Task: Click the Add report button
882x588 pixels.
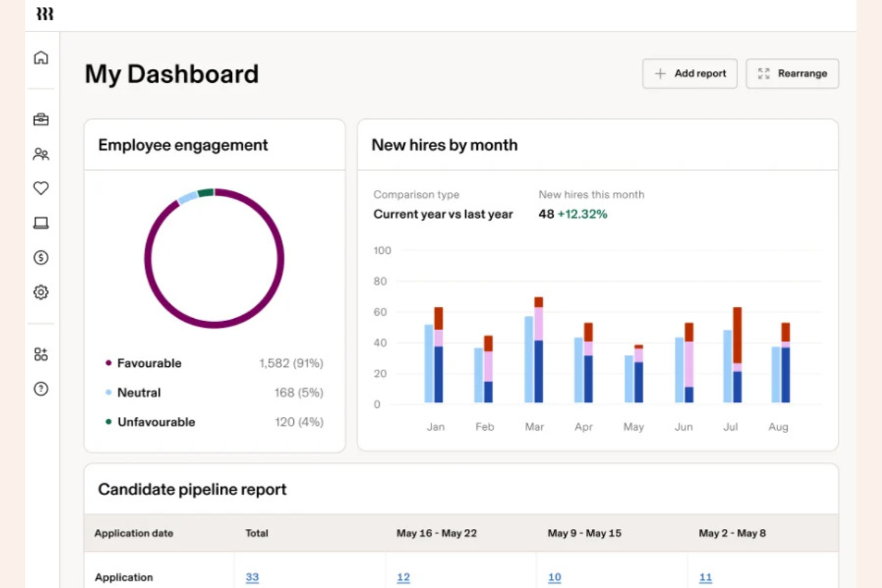Action: (x=690, y=73)
